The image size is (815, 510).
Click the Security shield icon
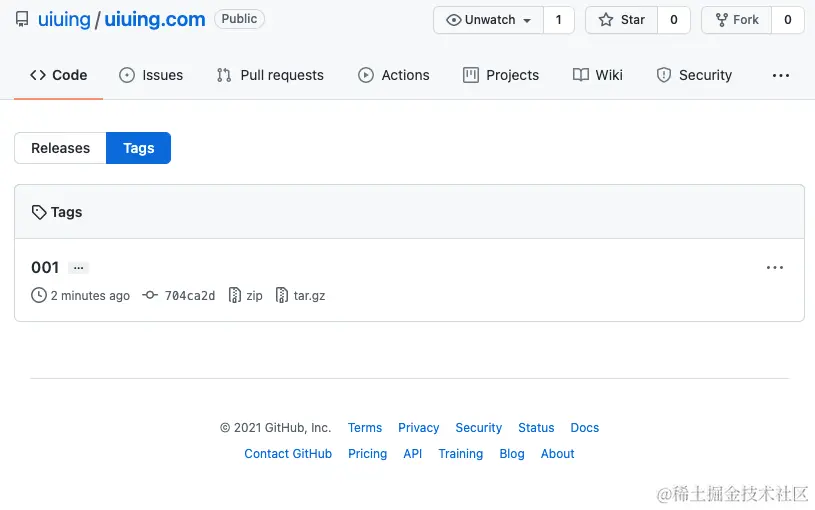664,75
